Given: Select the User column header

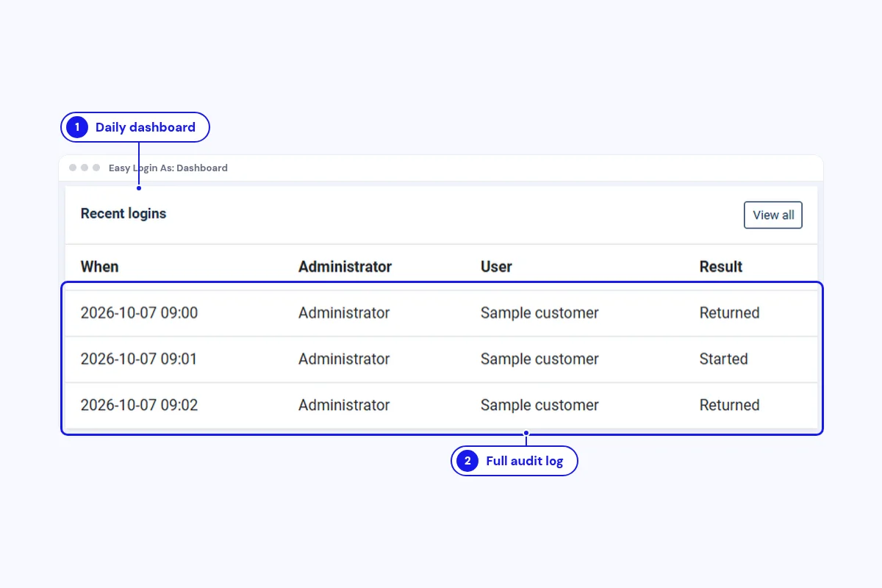Looking at the screenshot, I should 496,267.
